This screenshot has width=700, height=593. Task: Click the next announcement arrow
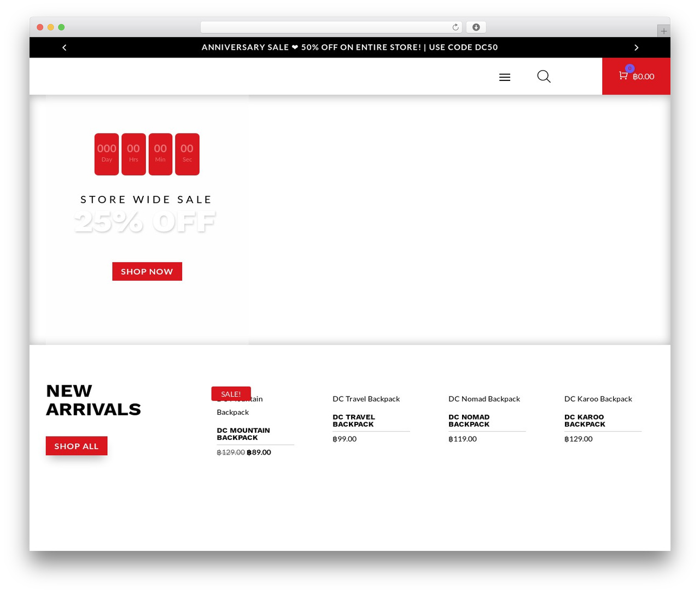pyautogui.click(x=636, y=48)
